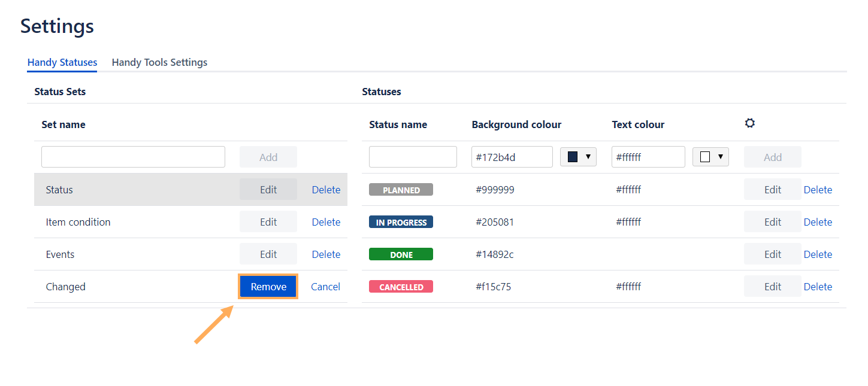Delete the IN PROGRESS status
868x386 pixels.
[818, 222]
